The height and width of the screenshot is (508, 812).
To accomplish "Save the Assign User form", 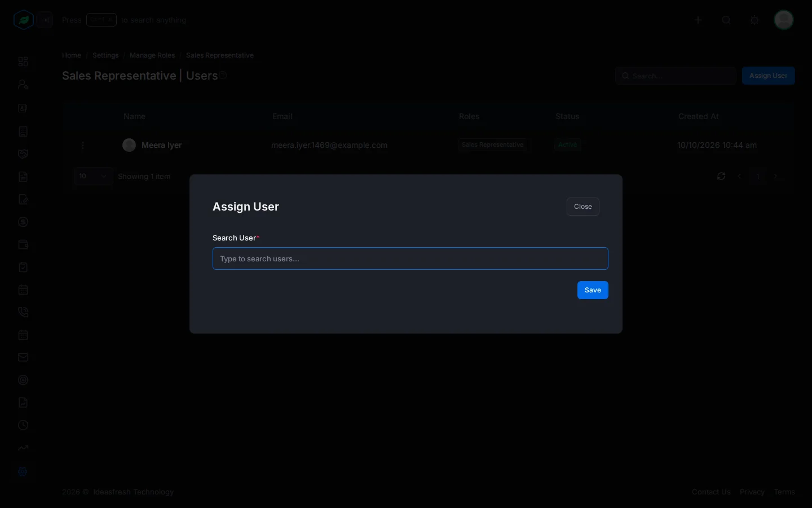I will tap(593, 290).
